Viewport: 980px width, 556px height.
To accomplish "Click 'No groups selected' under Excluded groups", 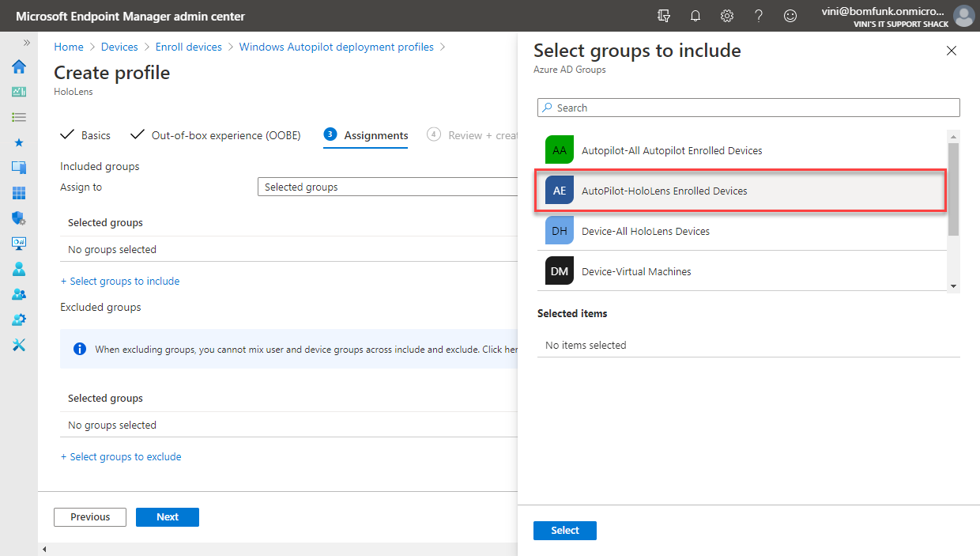I will [112, 425].
